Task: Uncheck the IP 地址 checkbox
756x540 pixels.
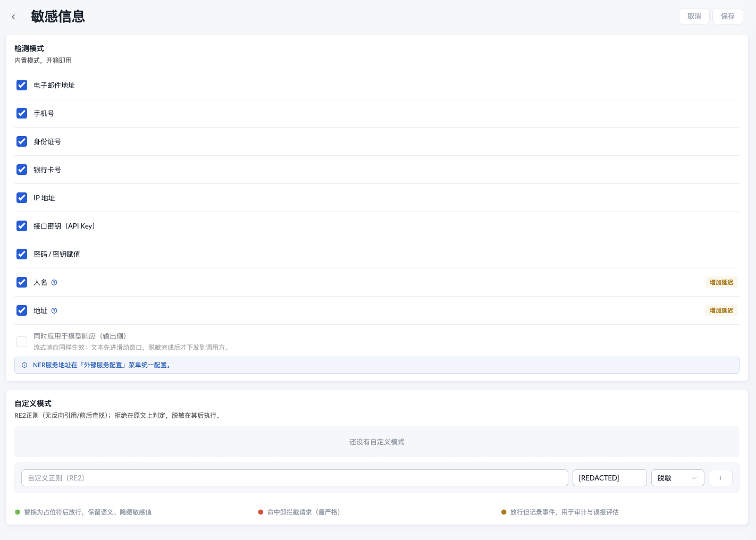Action: [22, 198]
